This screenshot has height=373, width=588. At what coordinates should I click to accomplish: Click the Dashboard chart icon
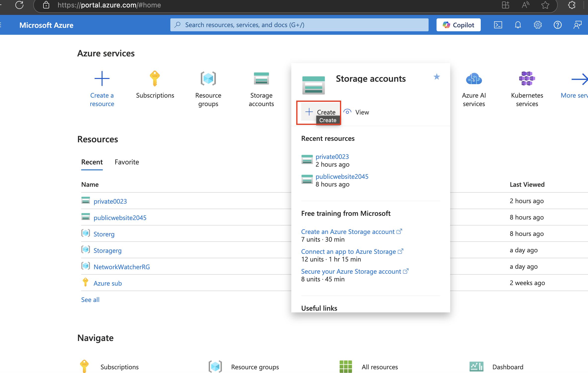pos(476,367)
